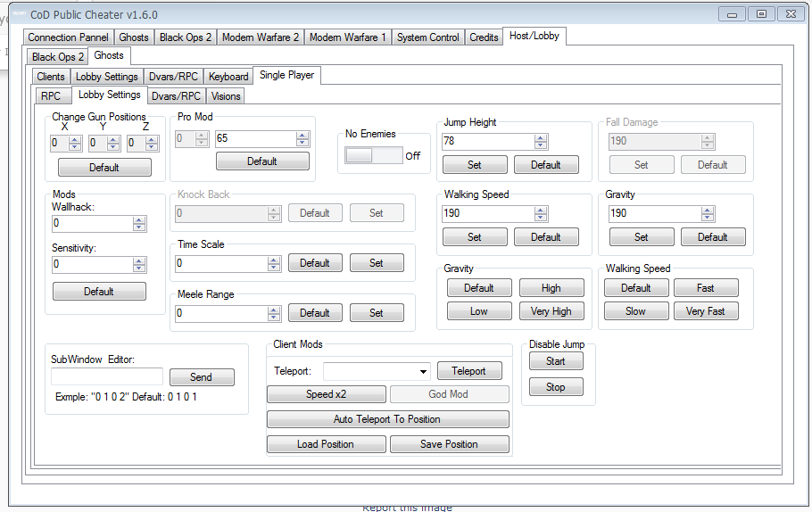Click the Pro Mod 65 stepper arrows

click(x=303, y=139)
